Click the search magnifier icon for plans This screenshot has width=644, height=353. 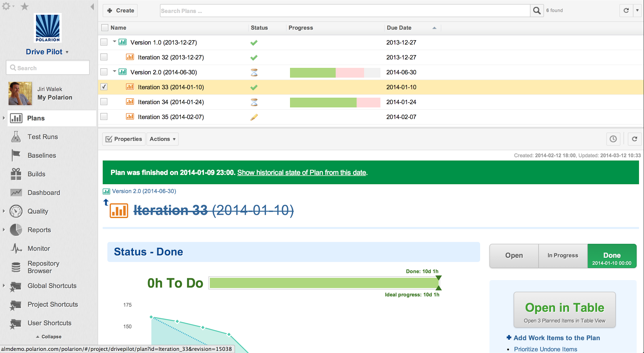(537, 11)
